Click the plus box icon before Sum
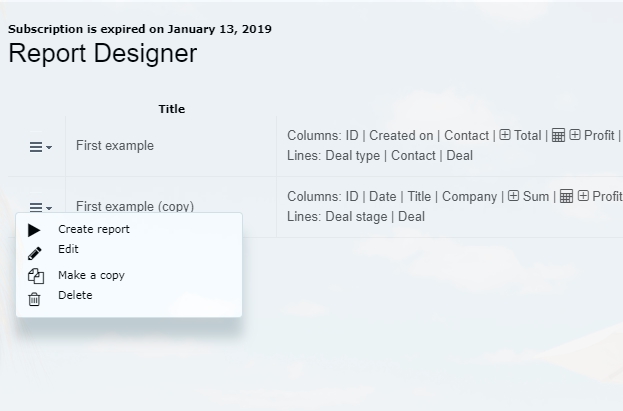The width and height of the screenshot is (623, 411). 513,196
